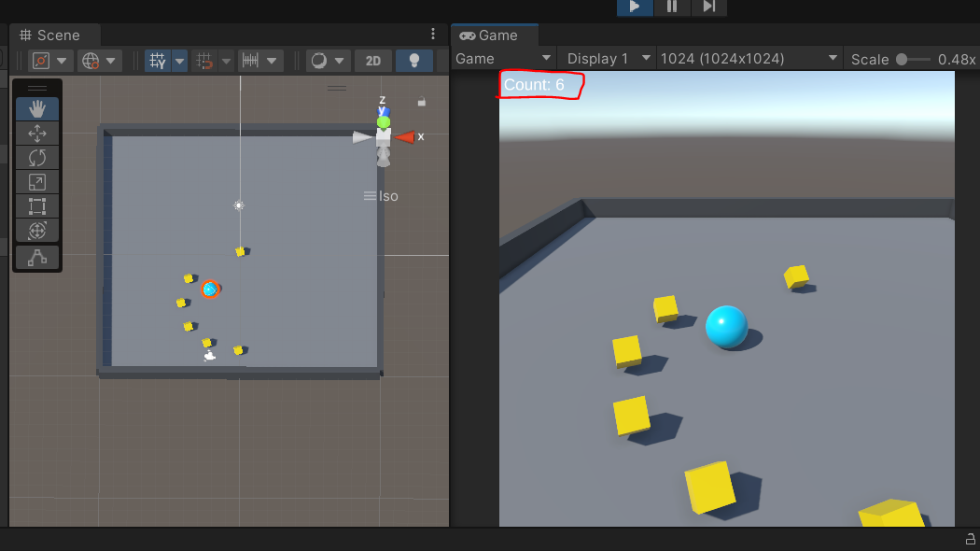Click the blue ball in Game view
Image resolution: width=980 pixels, height=551 pixels.
726,327
